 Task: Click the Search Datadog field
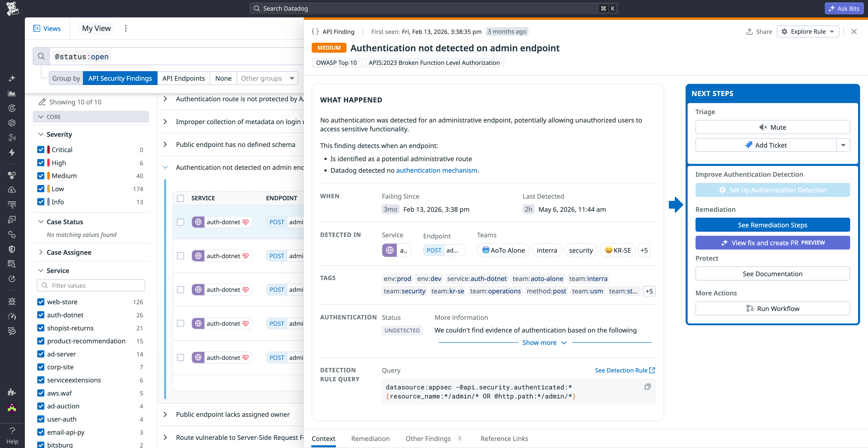point(434,8)
